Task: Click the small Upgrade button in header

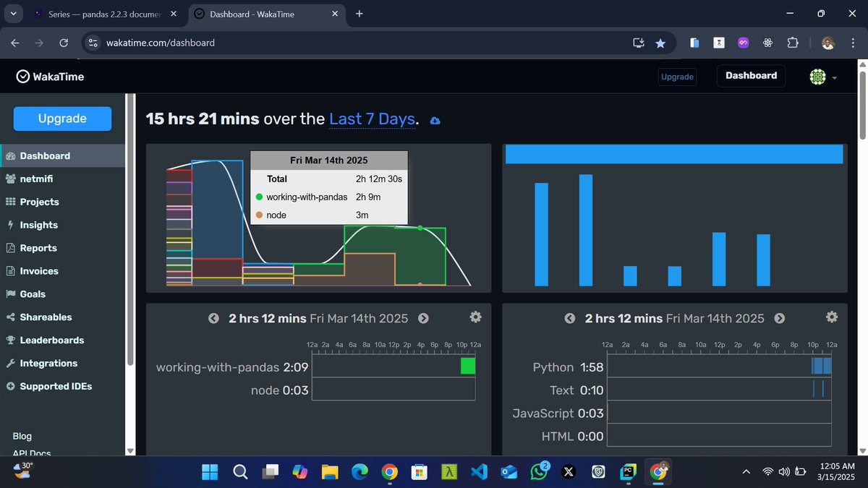Action: (x=677, y=77)
